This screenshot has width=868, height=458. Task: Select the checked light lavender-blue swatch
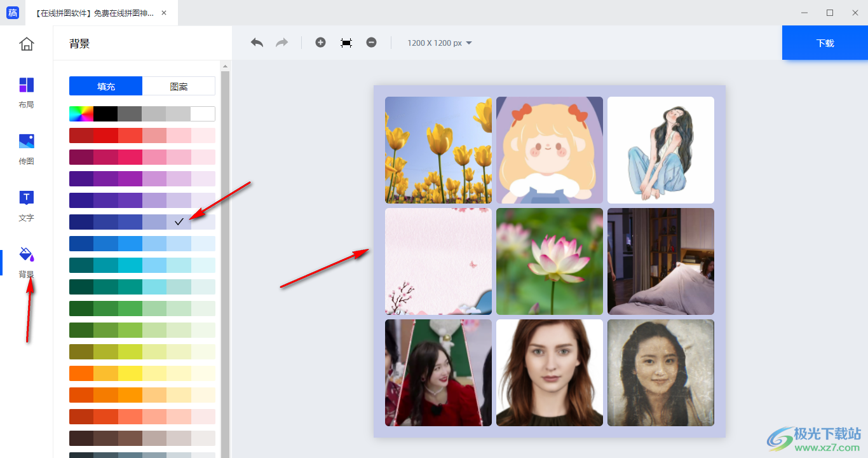point(179,222)
